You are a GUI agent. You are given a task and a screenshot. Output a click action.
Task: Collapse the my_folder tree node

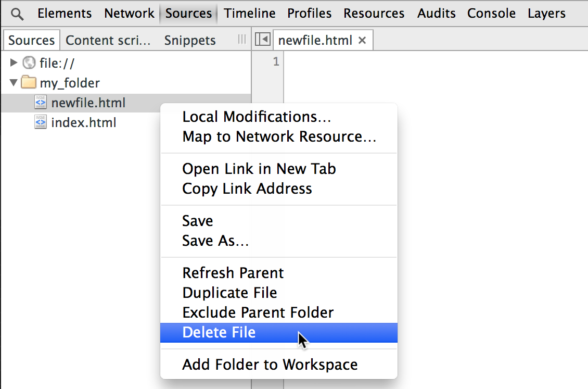tap(14, 83)
